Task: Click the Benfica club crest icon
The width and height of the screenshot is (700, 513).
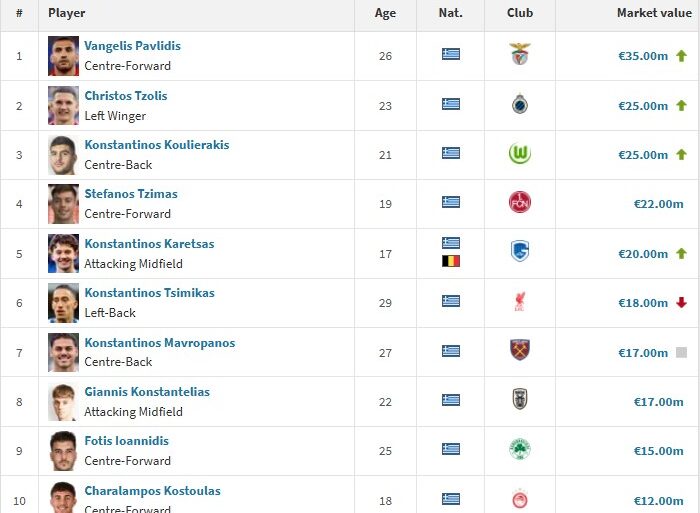Action: (519, 55)
